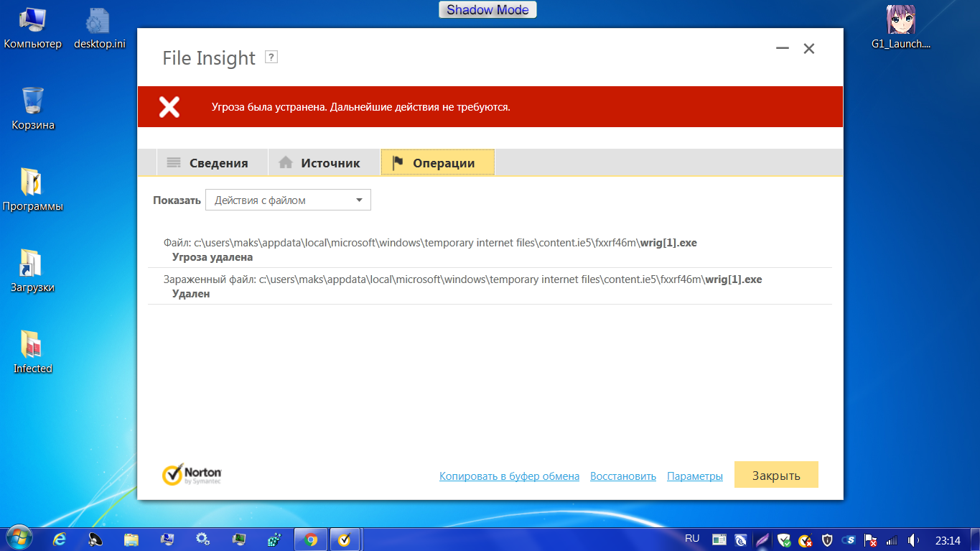Open the speaker app pinned on taskbar

96,540
